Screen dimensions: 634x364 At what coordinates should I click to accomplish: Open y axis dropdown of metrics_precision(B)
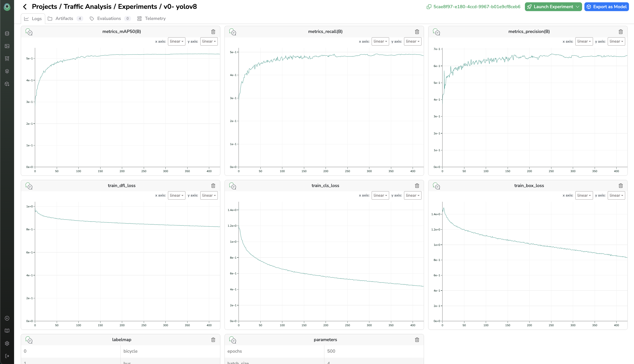[x=616, y=42]
